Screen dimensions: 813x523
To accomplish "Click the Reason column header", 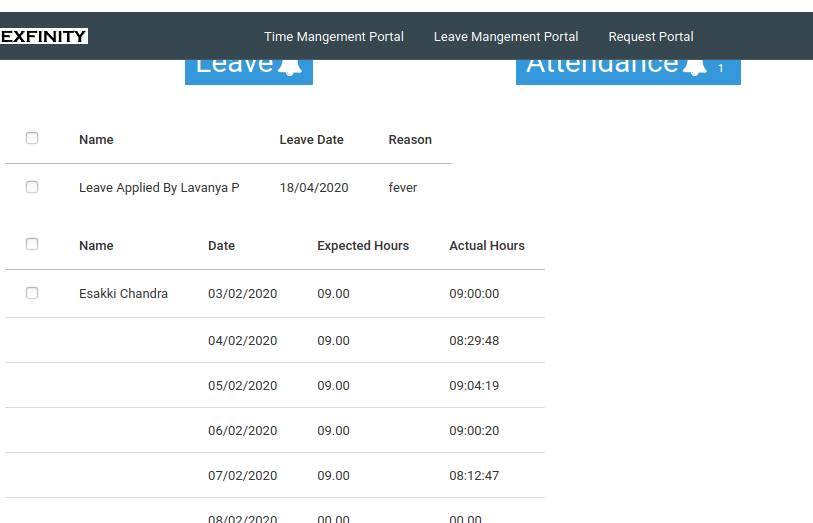I will (410, 140).
